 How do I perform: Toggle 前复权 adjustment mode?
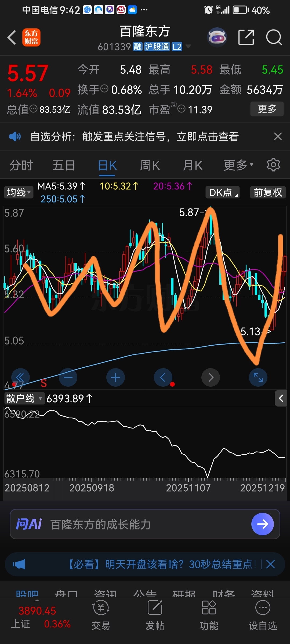click(x=268, y=192)
